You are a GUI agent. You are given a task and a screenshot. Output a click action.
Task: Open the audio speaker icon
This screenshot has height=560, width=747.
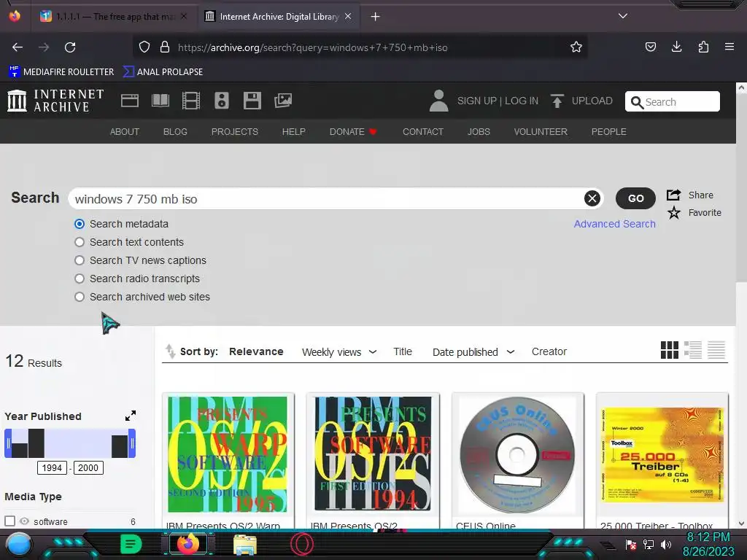[x=222, y=101]
